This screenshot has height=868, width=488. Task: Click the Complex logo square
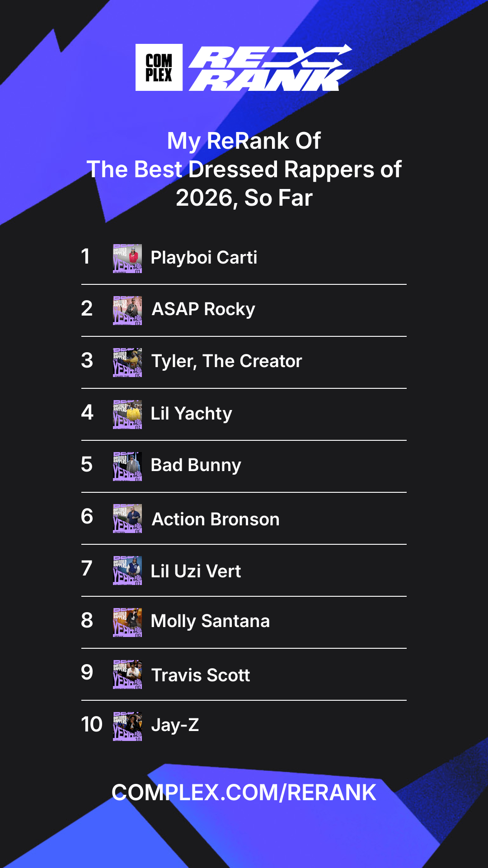159,67
